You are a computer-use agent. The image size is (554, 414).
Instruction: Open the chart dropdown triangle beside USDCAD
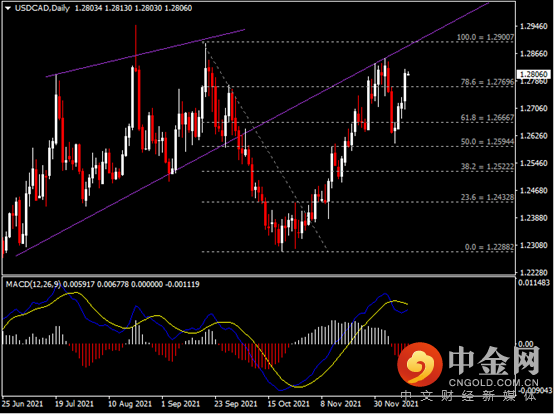pyautogui.click(x=8, y=8)
